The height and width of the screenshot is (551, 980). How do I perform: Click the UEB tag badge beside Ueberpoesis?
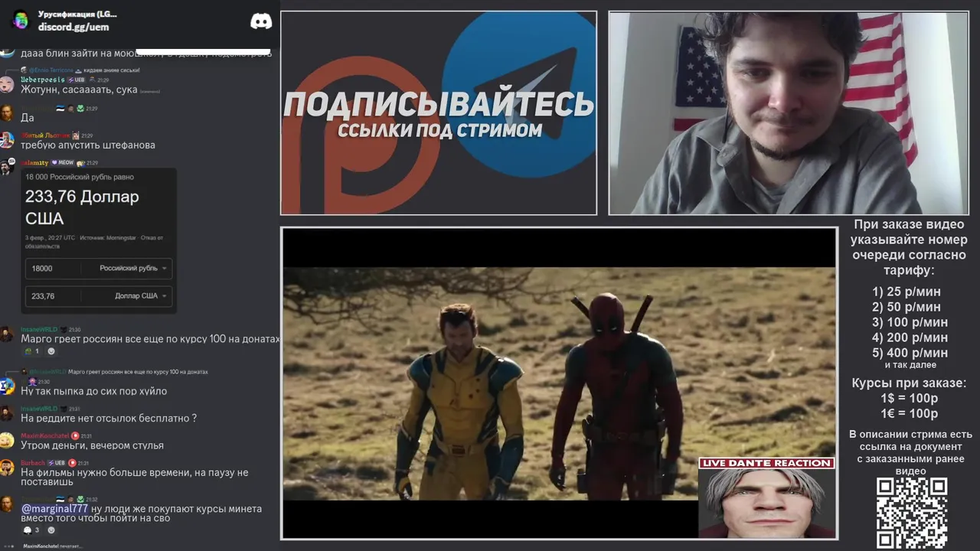[77, 80]
